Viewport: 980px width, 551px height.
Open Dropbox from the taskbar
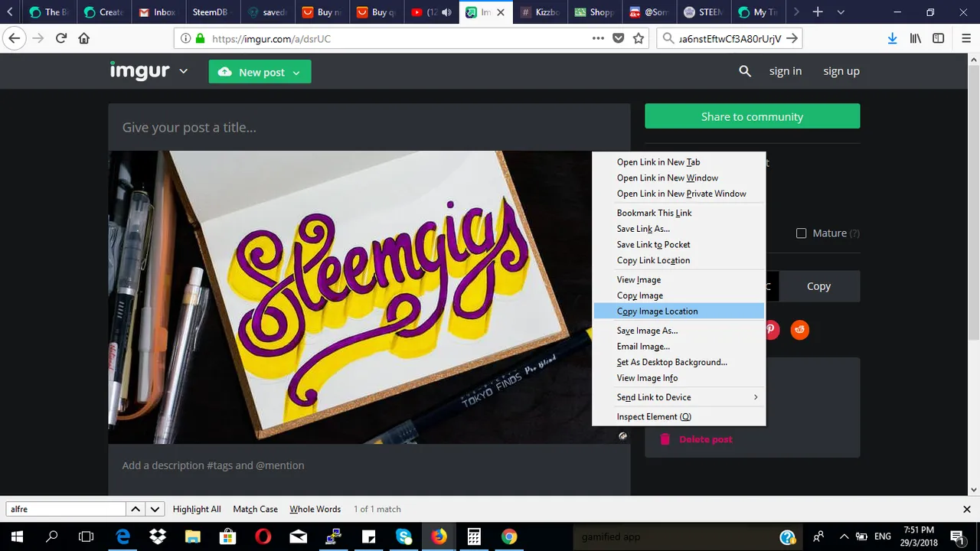(158, 536)
